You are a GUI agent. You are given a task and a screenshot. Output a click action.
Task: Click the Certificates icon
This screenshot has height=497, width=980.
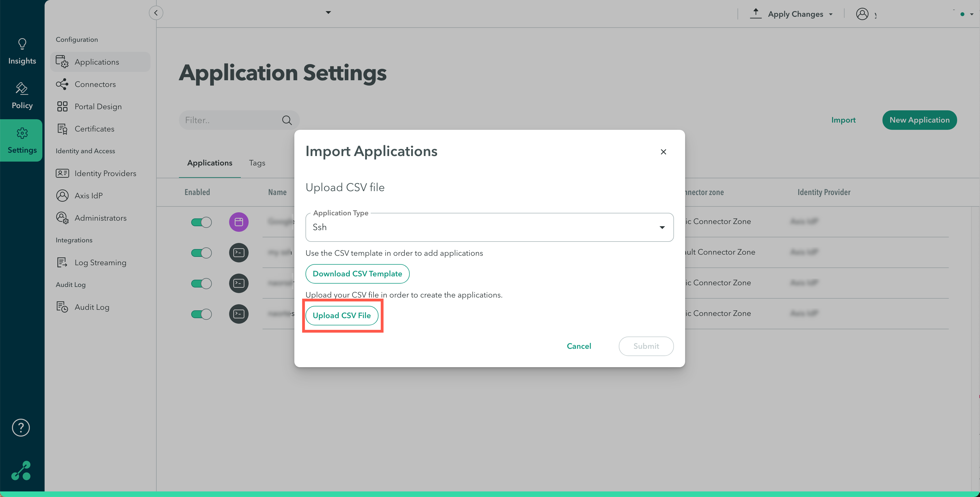pos(62,129)
